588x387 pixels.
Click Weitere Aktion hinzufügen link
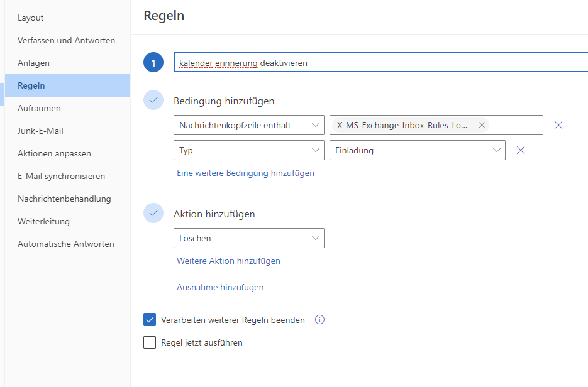point(228,261)
